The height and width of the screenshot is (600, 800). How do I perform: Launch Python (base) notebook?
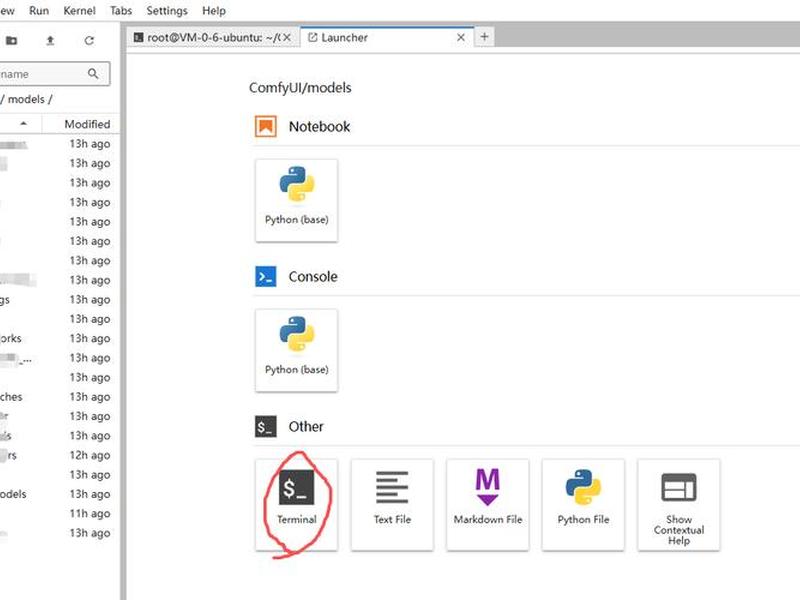tap(296, 200)
